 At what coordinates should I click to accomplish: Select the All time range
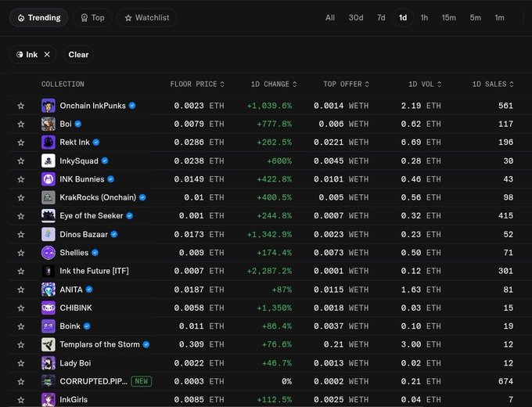click(330, 18)
